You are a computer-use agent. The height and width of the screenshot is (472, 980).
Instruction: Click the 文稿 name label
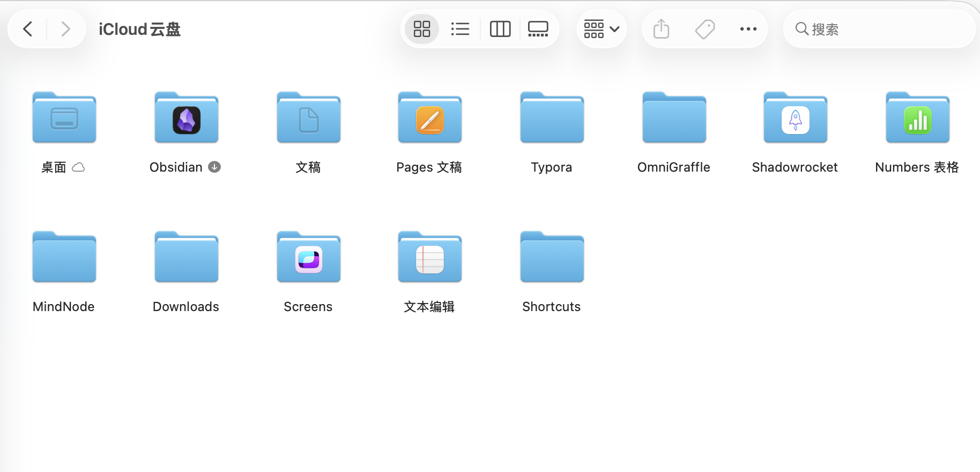pos(308,167)
